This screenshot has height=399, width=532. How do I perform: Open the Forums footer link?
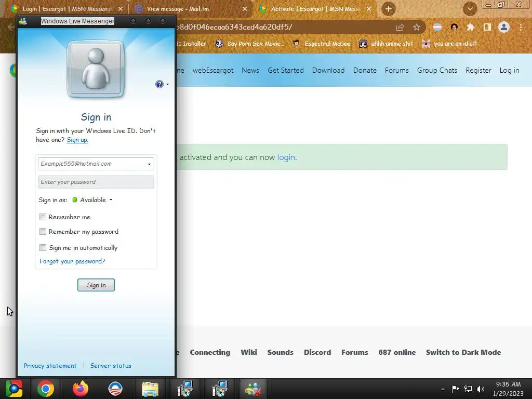click(x=354, y=353)
